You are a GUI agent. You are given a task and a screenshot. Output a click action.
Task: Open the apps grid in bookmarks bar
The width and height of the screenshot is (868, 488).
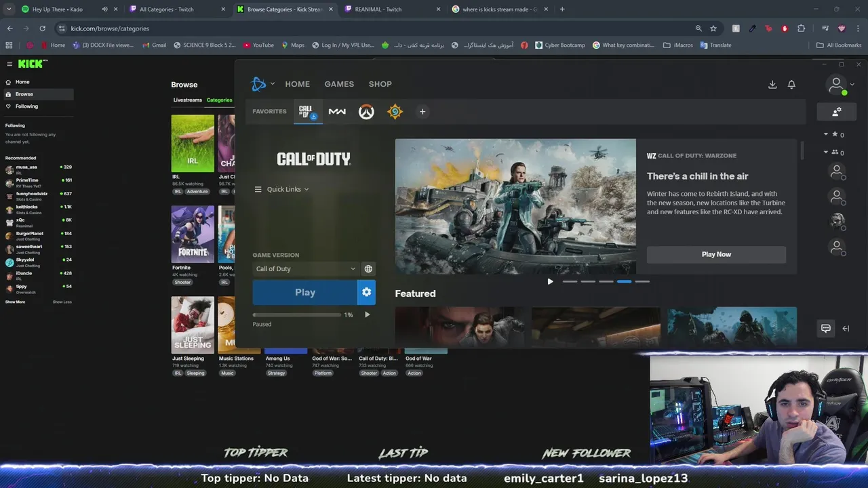(9, 45)
